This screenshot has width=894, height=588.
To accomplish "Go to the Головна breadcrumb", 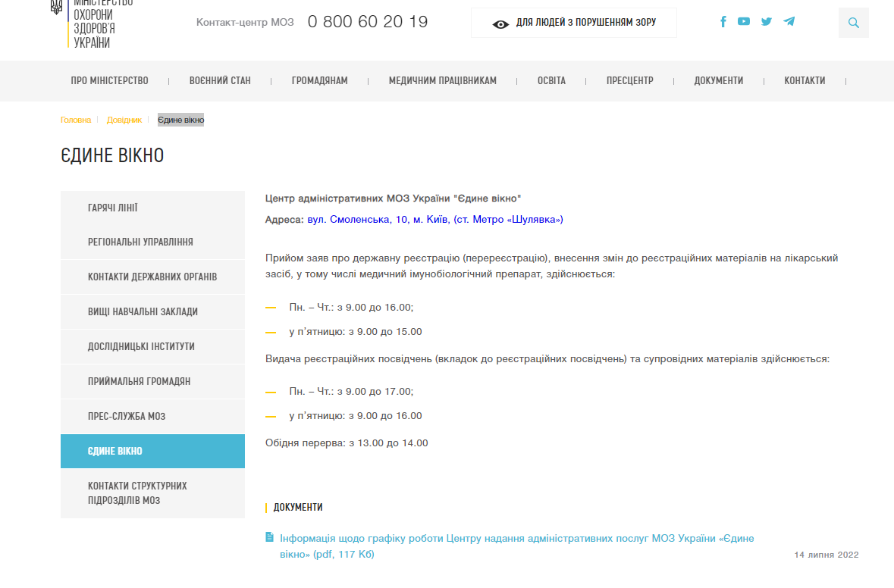I will 76,120.
